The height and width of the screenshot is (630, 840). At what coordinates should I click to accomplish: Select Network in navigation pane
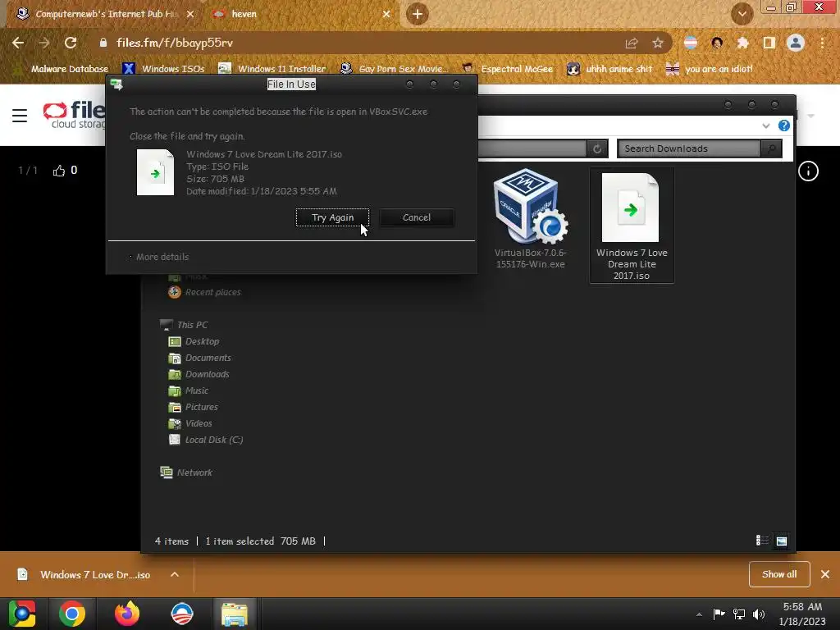coord(186,472)
